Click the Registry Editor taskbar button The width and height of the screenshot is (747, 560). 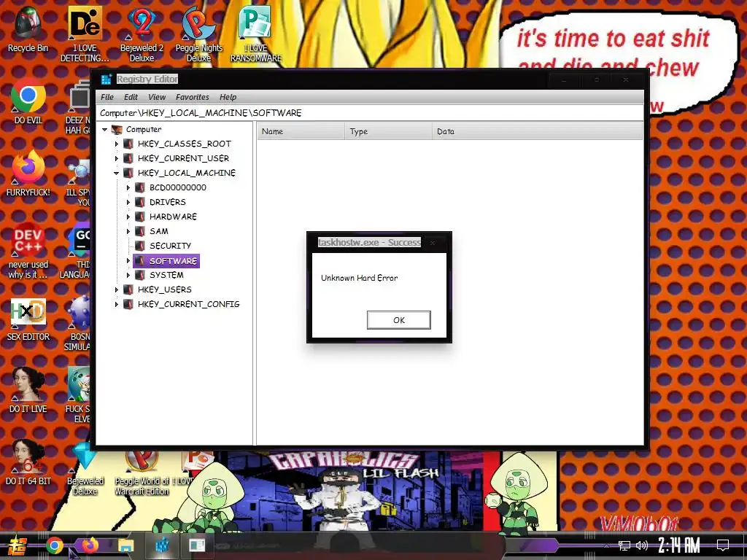pos(162,545)
